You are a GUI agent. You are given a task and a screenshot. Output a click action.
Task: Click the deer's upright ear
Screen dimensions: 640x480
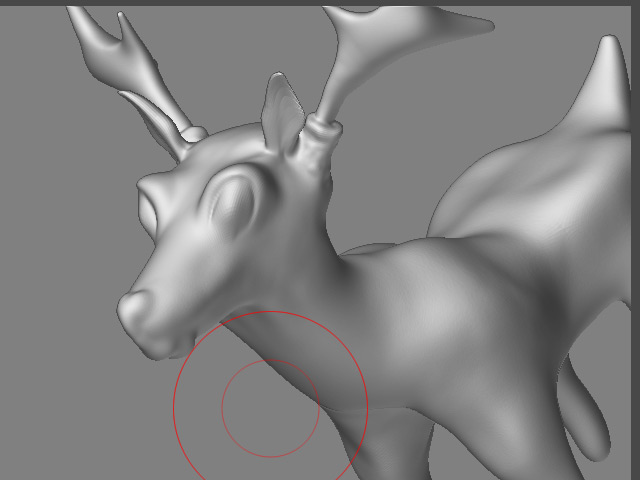[x=281, y=113]
